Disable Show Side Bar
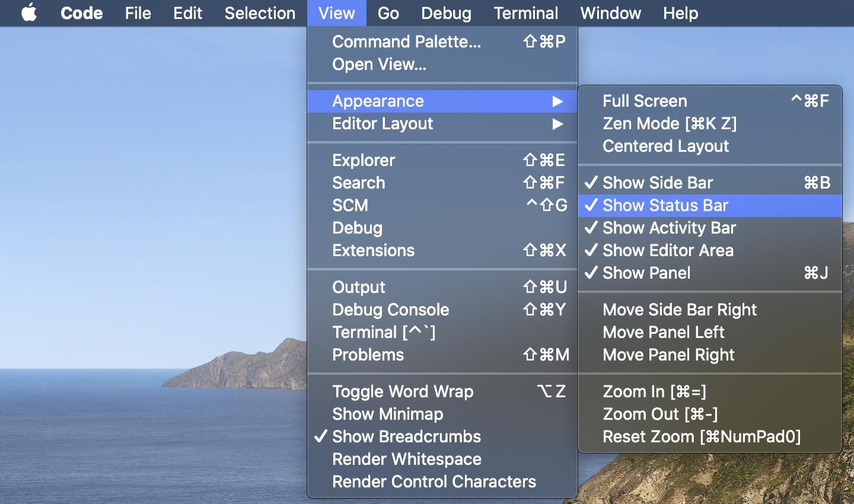The width and height of the screenshot is (854, 504). pos(658,183)
